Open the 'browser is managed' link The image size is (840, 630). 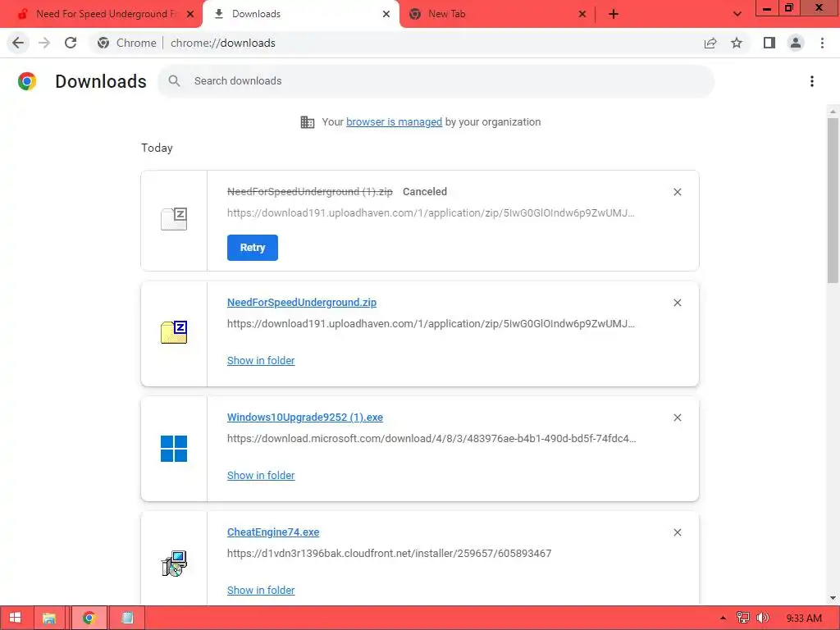395,122
